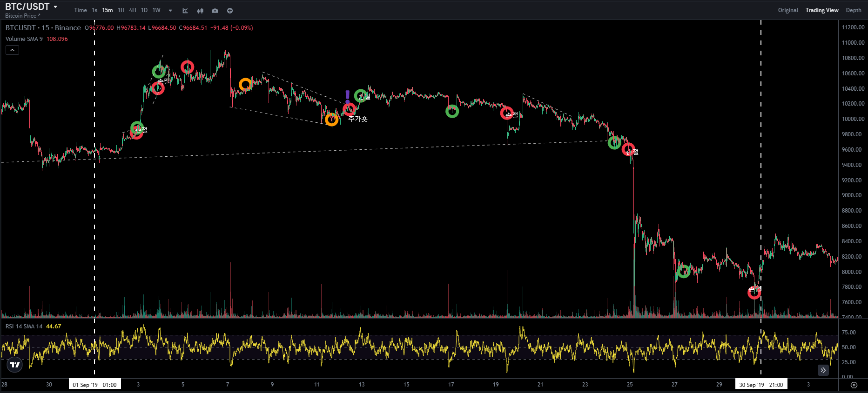Screen dimensions: 868x393
Task: Click the close price C96684.51 value
Action: (x=193, y=28)
